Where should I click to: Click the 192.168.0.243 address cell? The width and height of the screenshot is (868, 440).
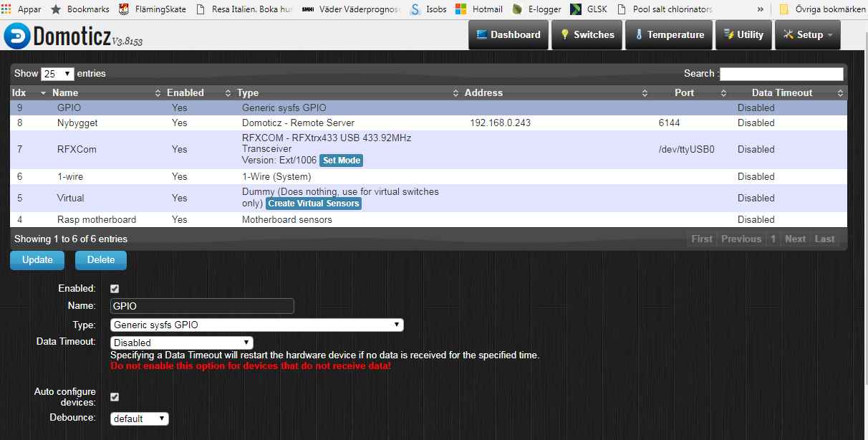coord(501,123)
